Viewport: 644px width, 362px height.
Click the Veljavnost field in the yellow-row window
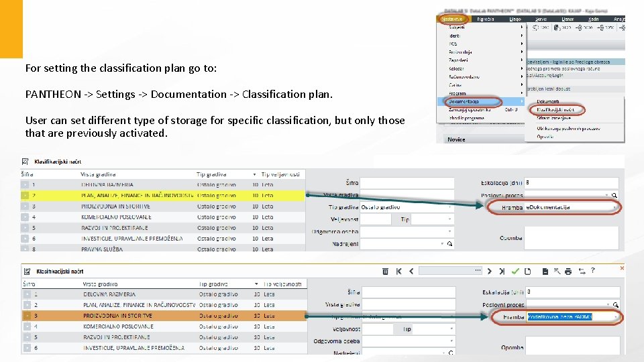376,219
